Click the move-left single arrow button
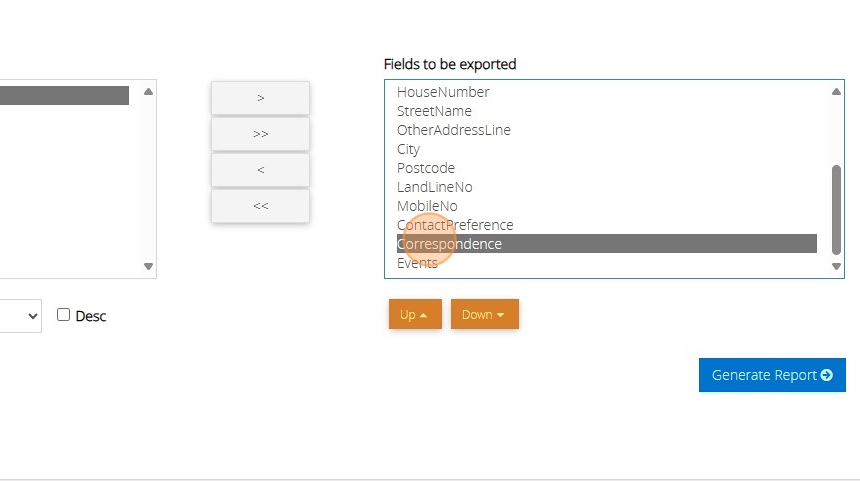The height and width of the screenshot is (481, 860). click(260, 170)
